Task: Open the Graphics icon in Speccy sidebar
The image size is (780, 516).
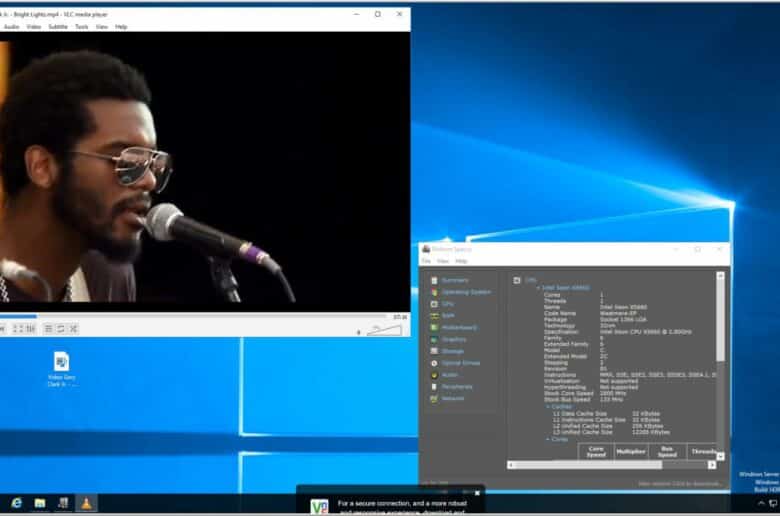Action: click(x=434, y=339)
